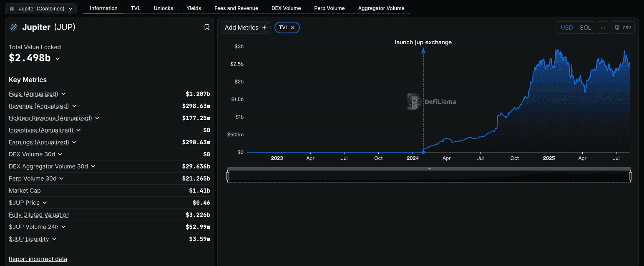Image resolution: width=644 pixels, height=266 pixels.
Task: Click the Jupiter logo beside the JUP title
Action: 14,27
